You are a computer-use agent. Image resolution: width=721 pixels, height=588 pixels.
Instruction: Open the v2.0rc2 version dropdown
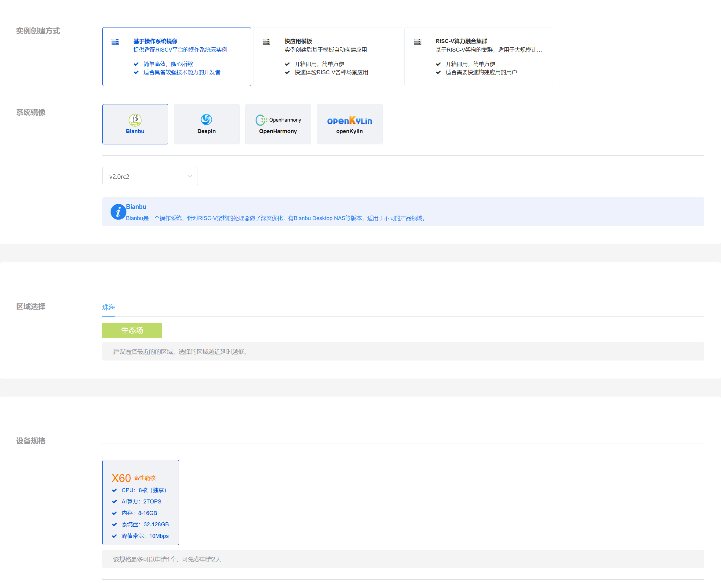click(x=150, y=176)
